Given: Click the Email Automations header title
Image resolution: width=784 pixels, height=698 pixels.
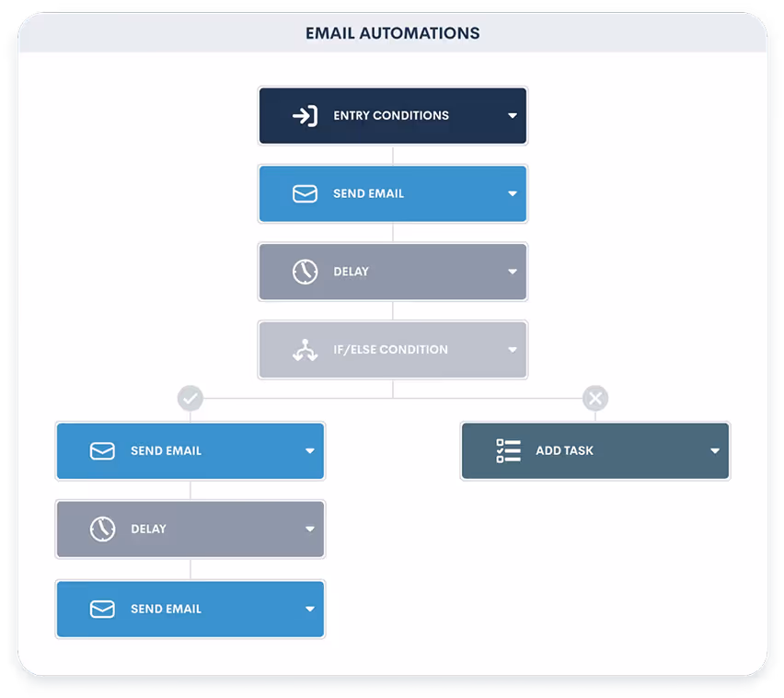Looking at the screenshot, I should click(x=392, y=32).
